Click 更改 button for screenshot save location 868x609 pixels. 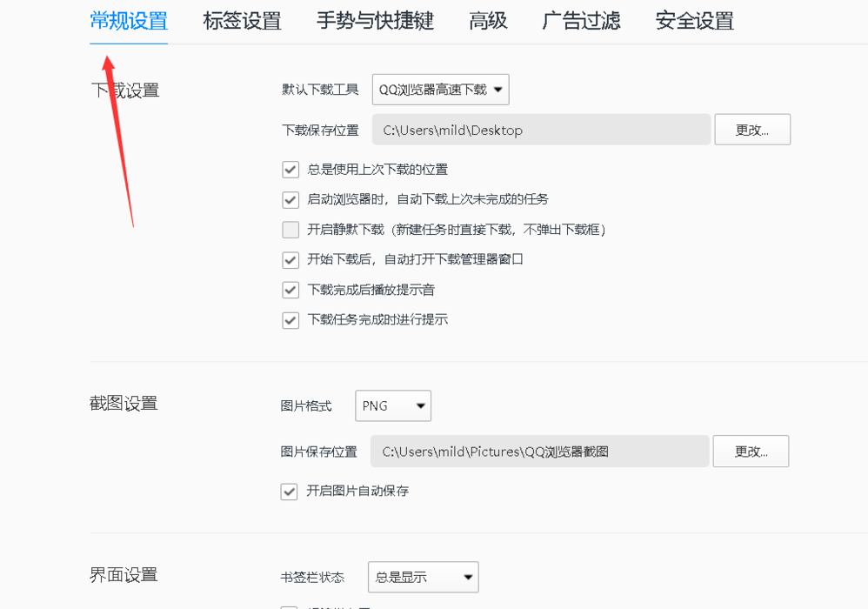click(x=751, y=451)
